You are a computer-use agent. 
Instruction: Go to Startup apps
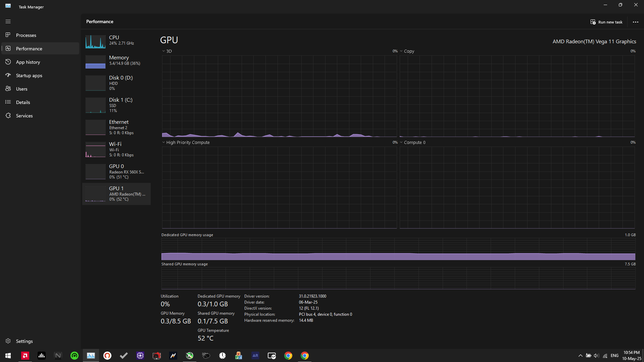[x=40, y=75]
